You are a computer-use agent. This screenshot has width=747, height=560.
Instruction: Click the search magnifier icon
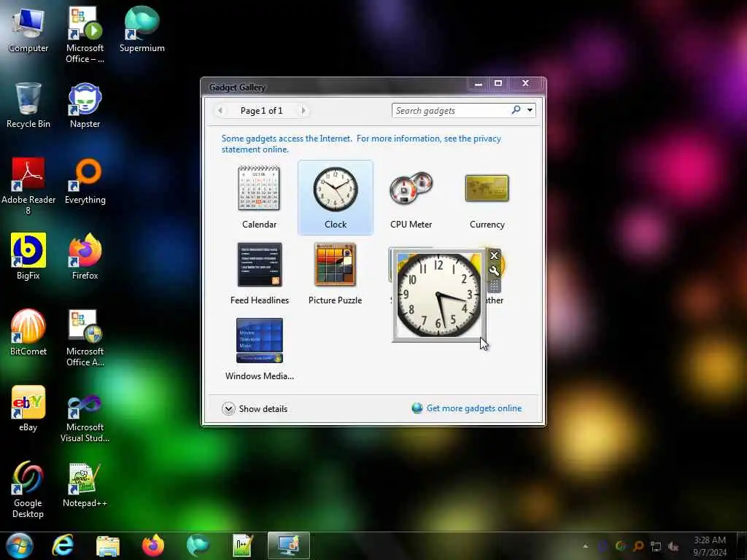pos(516,110)
